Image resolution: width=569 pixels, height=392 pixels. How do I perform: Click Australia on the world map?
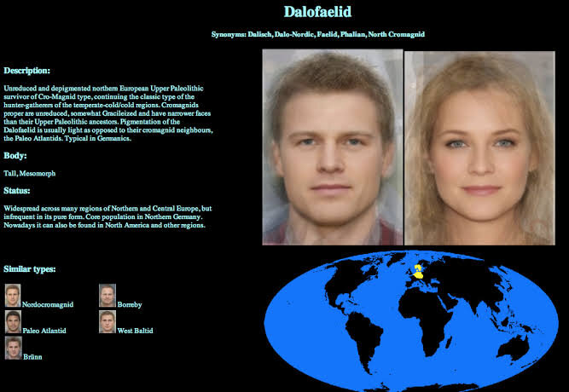click(513, 349)
